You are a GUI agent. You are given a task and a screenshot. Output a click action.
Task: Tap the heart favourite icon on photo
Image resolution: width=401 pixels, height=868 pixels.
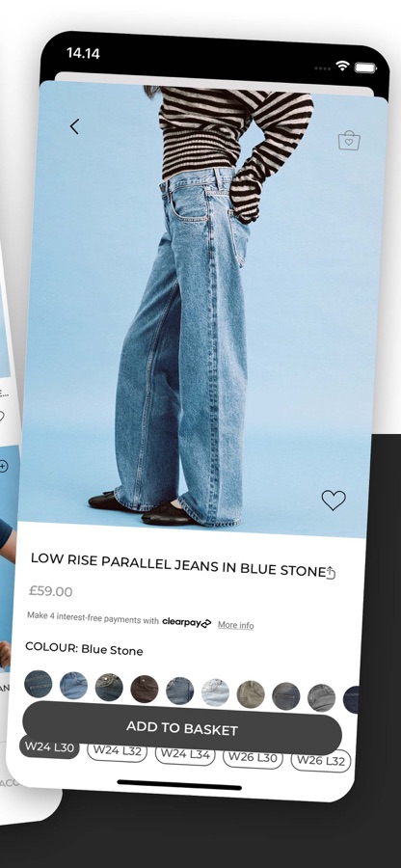tap(334, 501)
